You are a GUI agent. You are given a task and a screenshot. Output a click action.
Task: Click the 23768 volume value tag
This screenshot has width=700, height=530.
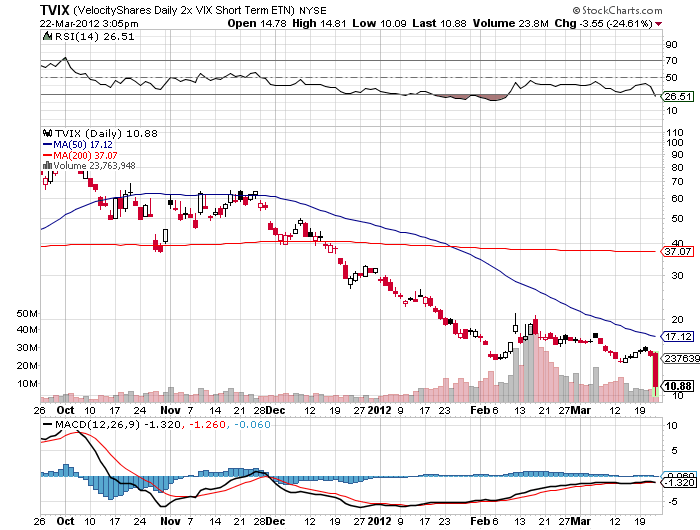pos(679,359)
